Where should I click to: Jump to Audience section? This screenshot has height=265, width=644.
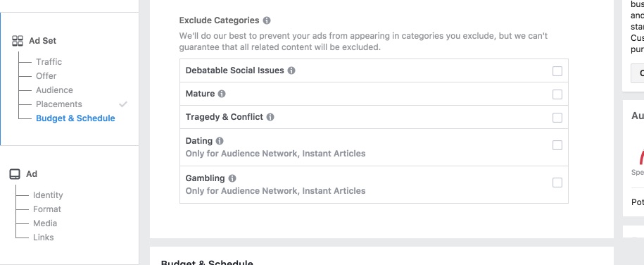(54, 90)
